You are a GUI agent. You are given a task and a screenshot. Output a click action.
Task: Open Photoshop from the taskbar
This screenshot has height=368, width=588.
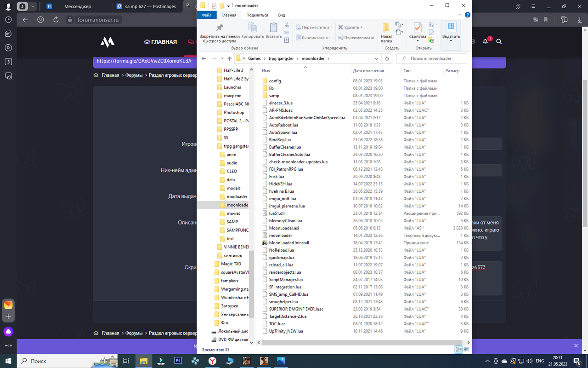click(x=178, y=361)
